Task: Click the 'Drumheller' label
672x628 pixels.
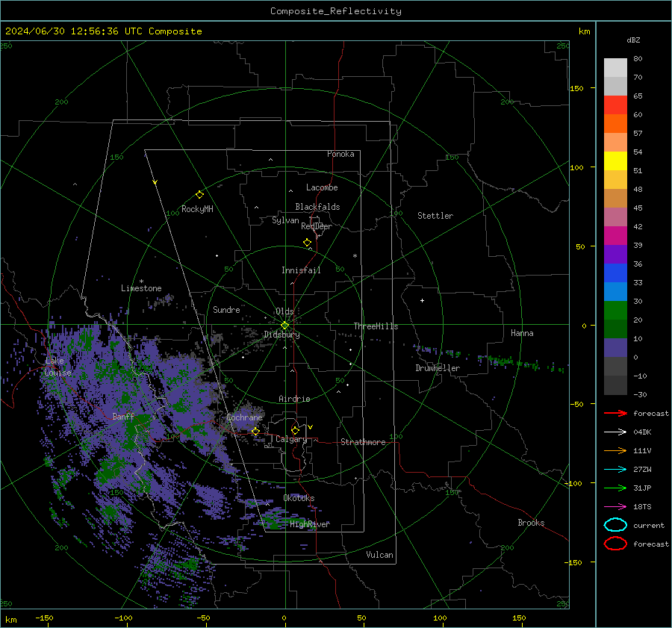Action: [x=438, y=368]
